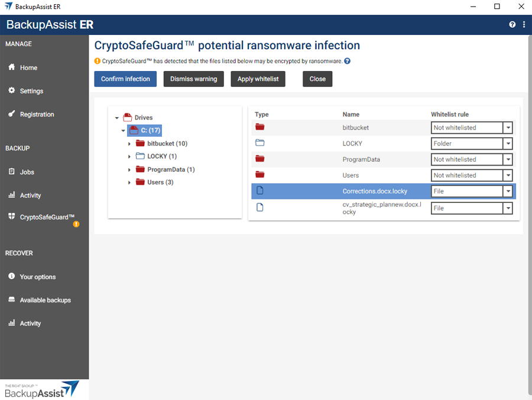532x400 pixels.
Task: Maximize the BackupAssist ER window
Action: 497,7
